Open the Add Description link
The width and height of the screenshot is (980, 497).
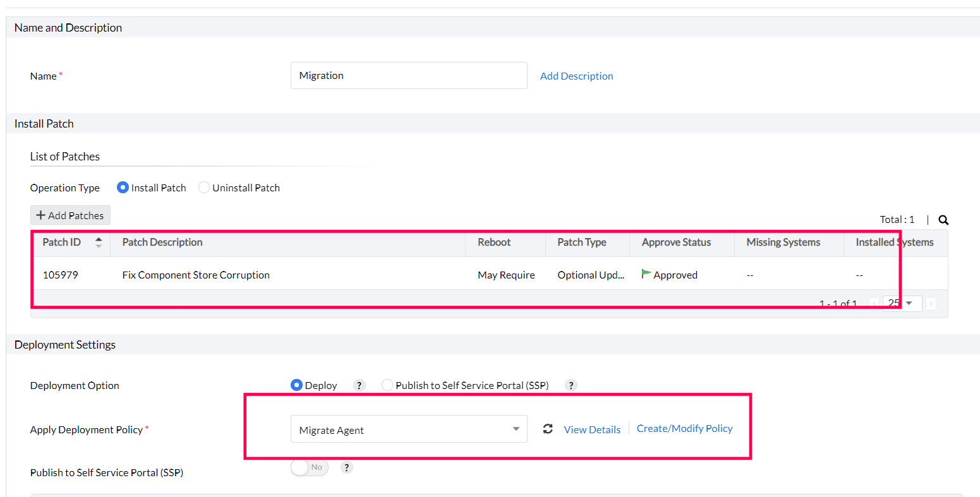(x=576, y=76)
